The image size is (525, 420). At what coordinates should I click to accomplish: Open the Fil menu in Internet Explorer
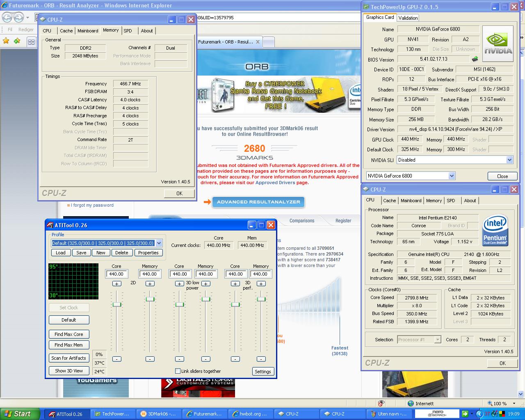[10, 30]
